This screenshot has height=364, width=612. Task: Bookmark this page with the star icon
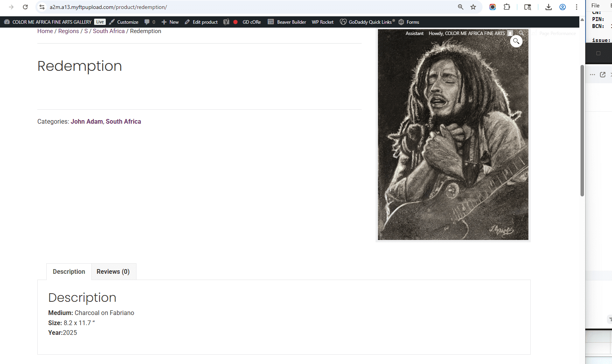coord(473,7)
